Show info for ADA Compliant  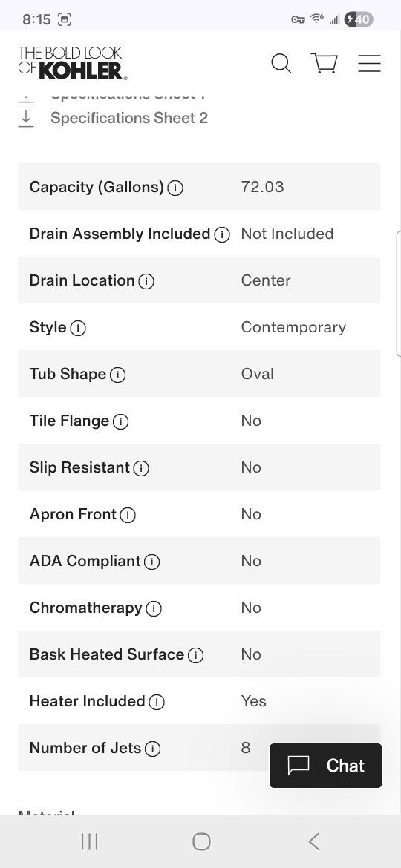click(x=151, y=562)
